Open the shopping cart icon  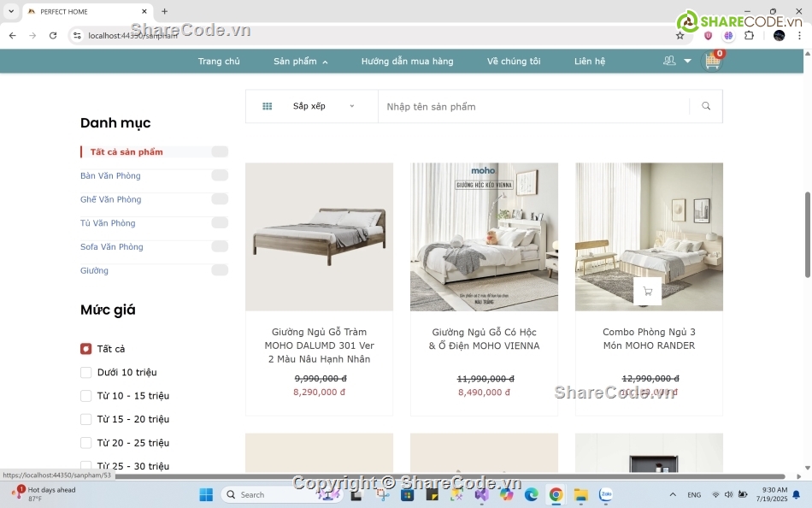713,62
